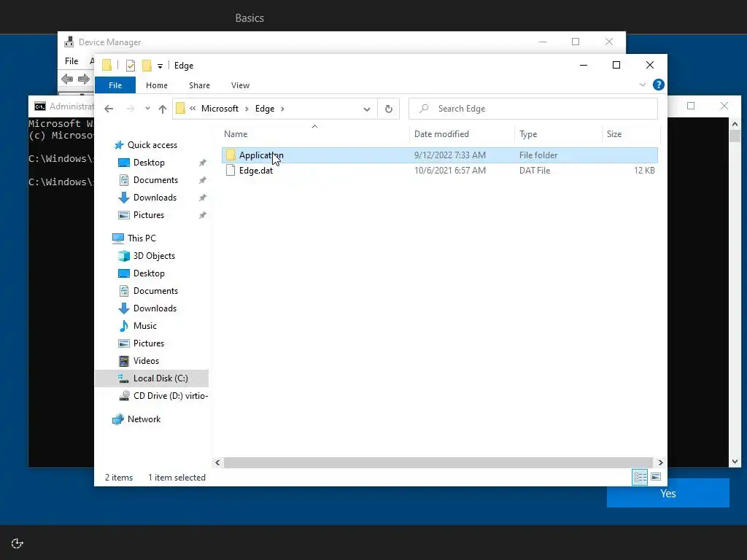Image resolution: width=747 pixels, height=560 pixels.
Task: Open the File menu in Device Manager
Action: tap(71, 61)
